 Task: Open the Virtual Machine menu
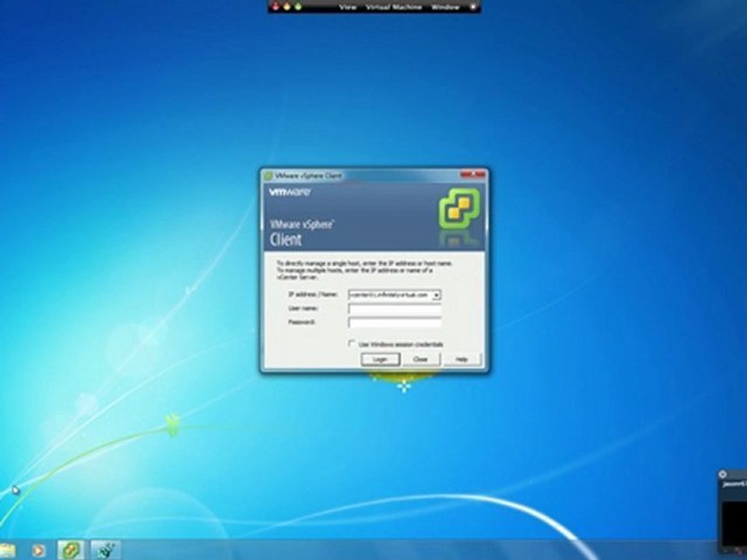point(394,7)
